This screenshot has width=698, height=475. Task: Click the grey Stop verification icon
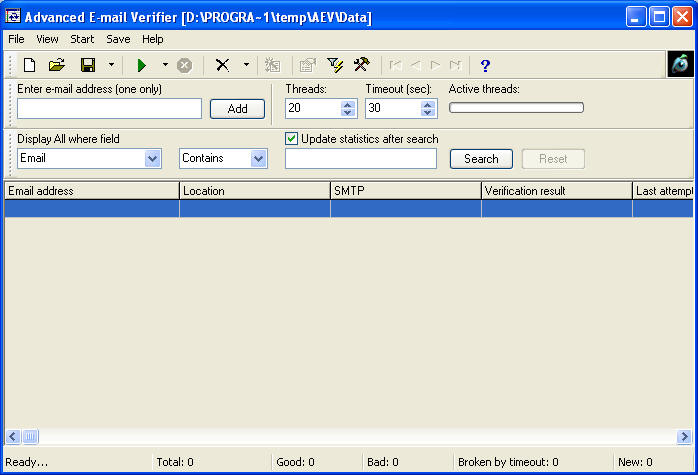click(184, 65)
